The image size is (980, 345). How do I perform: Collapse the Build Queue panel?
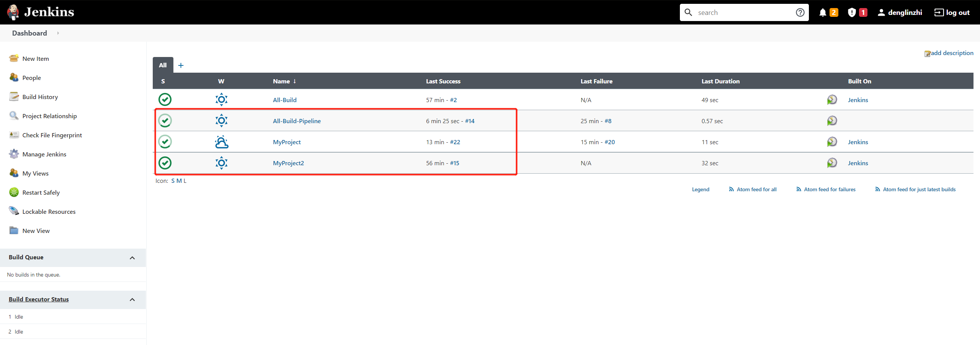tap(132, 258)
